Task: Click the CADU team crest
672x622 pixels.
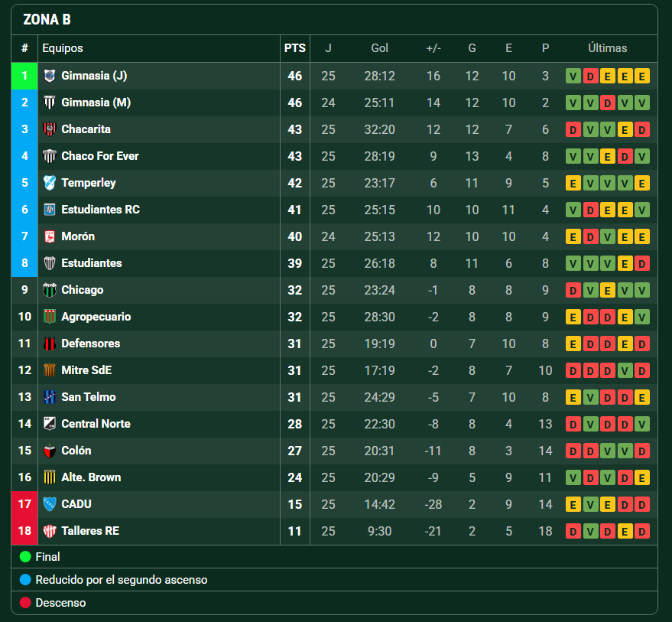Action: 50,504
